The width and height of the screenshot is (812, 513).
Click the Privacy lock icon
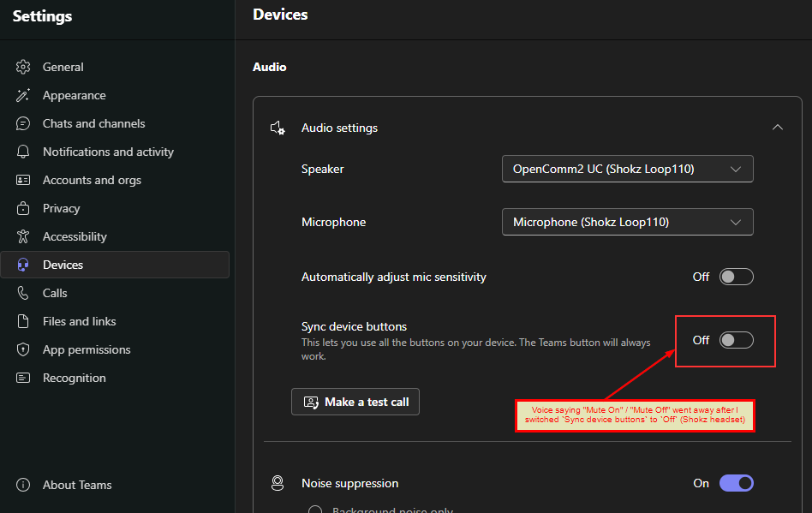(x=23, y=208)
